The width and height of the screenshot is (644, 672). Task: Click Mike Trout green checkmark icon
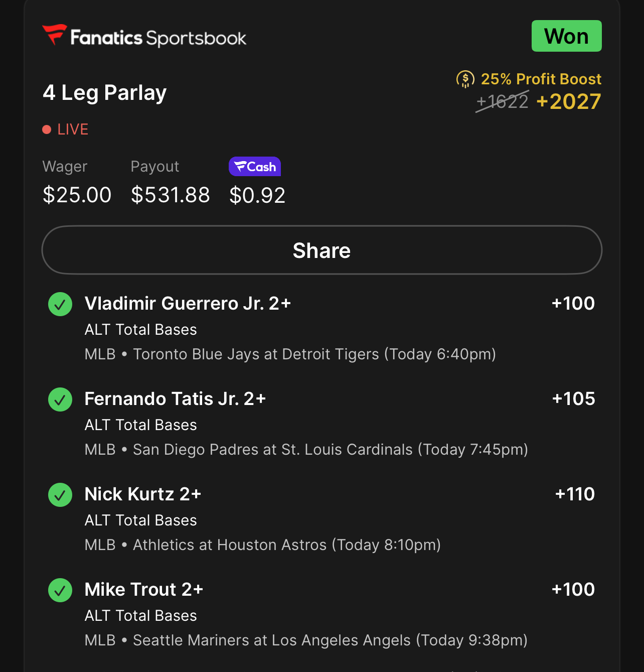60,590
